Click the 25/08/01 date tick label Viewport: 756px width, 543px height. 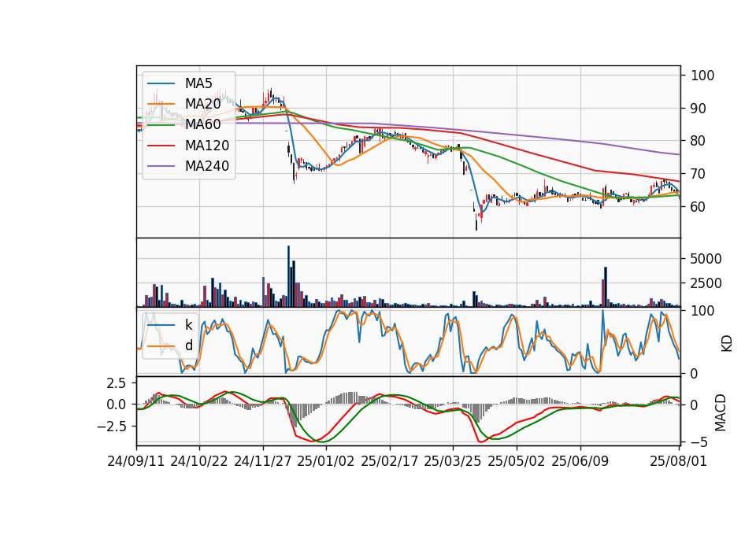point(678,461)
